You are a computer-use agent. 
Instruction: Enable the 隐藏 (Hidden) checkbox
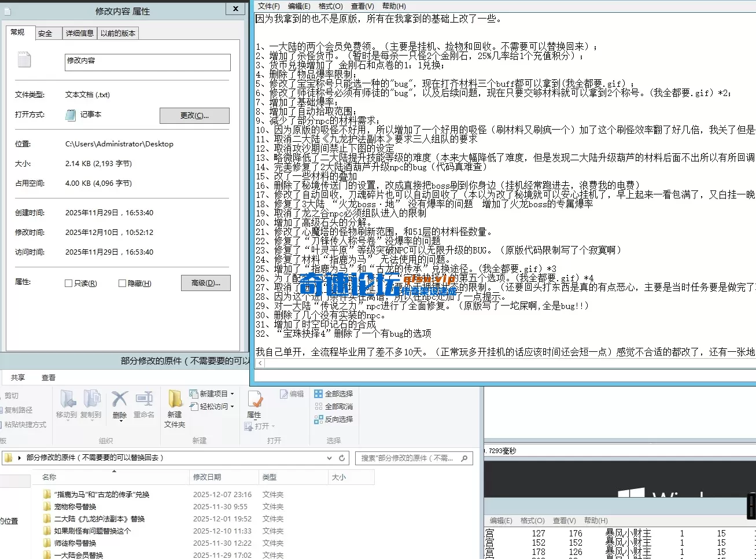point(121,282)
